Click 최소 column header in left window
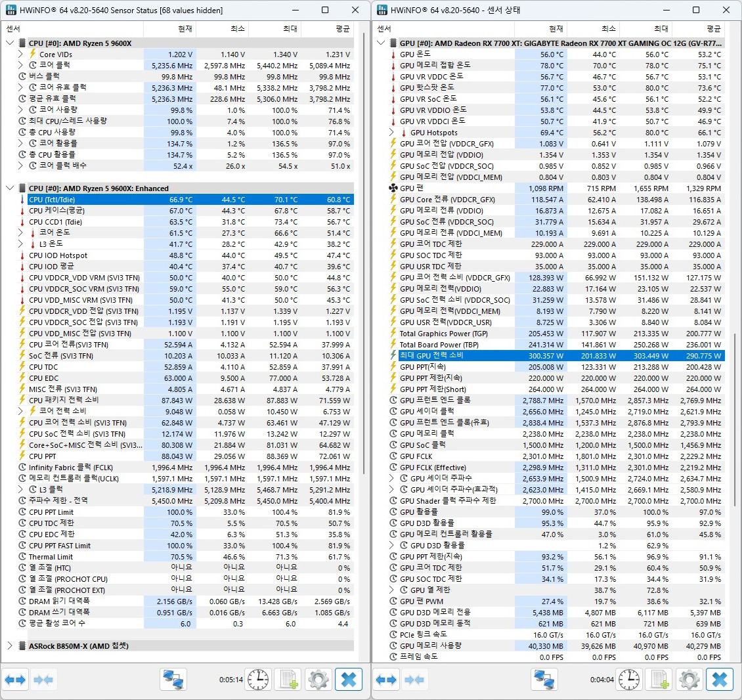The width and height of the screenshot is (742, 700). click(x=223, y=29)
